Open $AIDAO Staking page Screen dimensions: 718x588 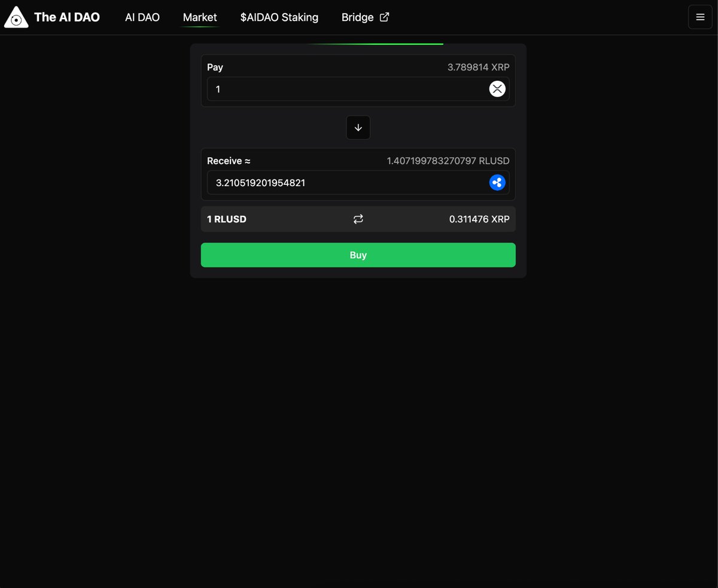(x=279, y=17)
